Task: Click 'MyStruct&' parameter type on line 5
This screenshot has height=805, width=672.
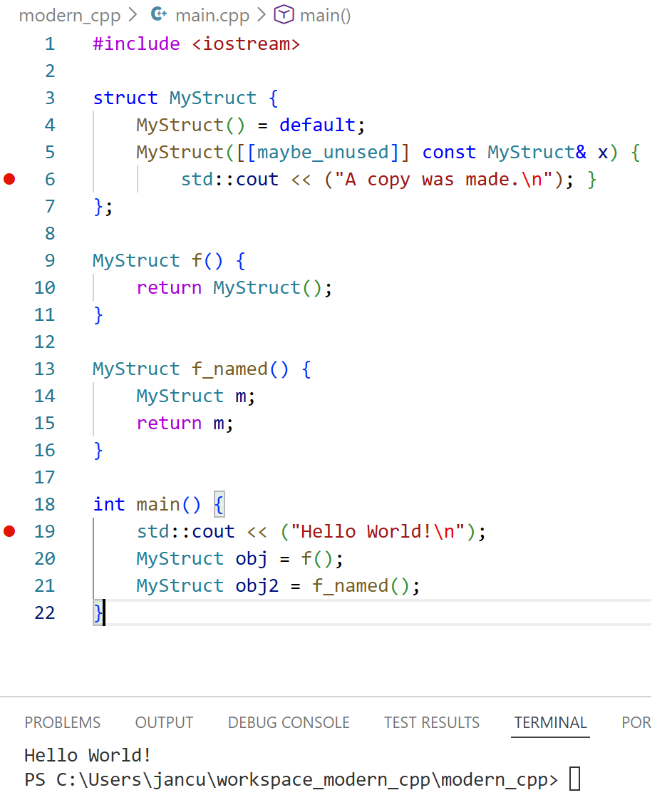Action: pyautogui.click(x=537, y=153)
